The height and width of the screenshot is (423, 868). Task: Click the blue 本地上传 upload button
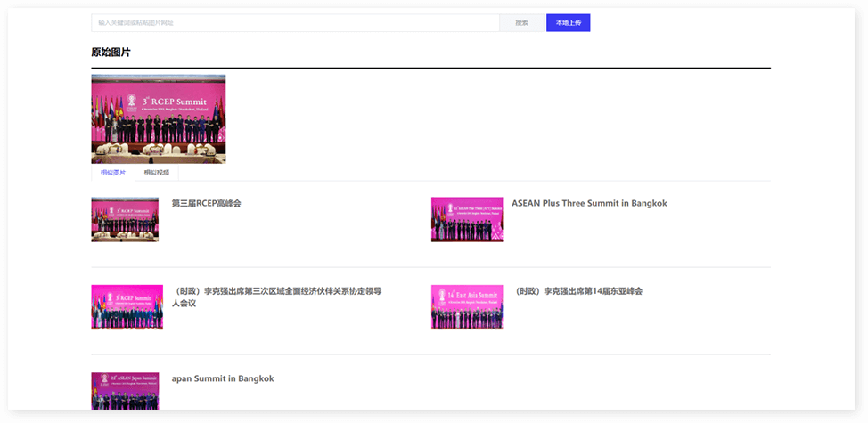pyautogui.click(x=568, y=22)
